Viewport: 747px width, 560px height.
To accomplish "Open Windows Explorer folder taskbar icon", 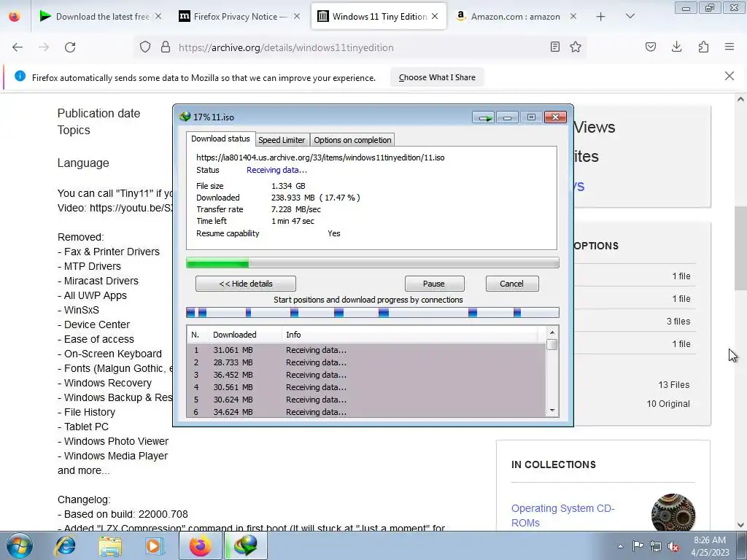I will 110,545.
